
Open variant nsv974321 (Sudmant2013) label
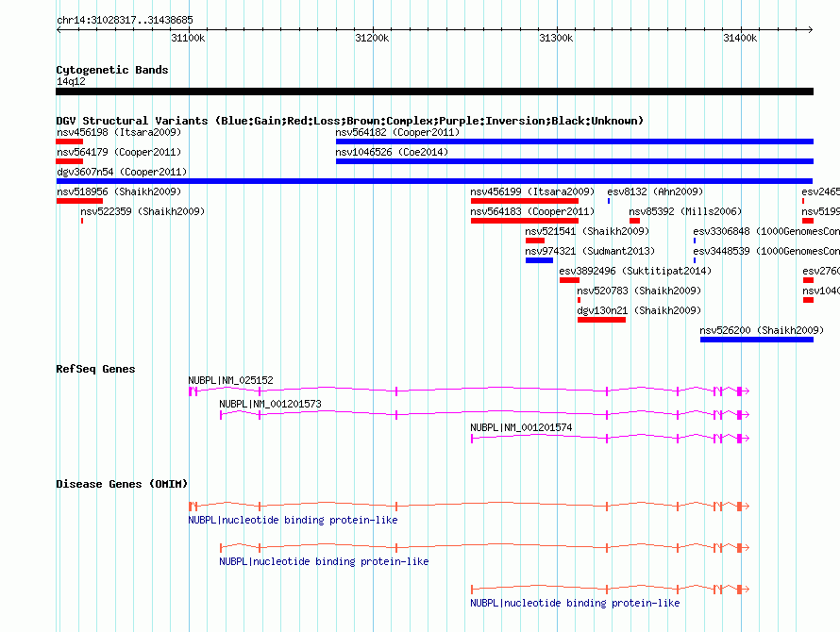click(590, 251)
